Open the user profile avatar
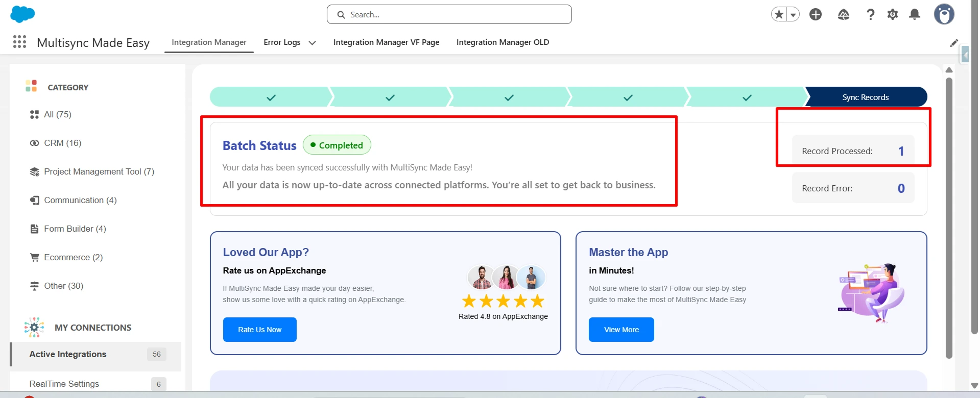The height and width of the screenshot is (398, 980). tap(944, 14)
